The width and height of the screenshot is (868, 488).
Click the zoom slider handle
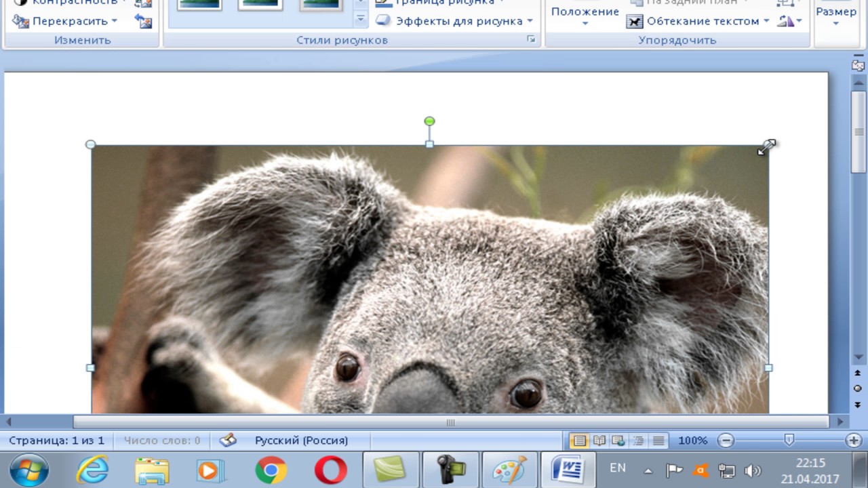pyautogui.click(x=789, y=441)
